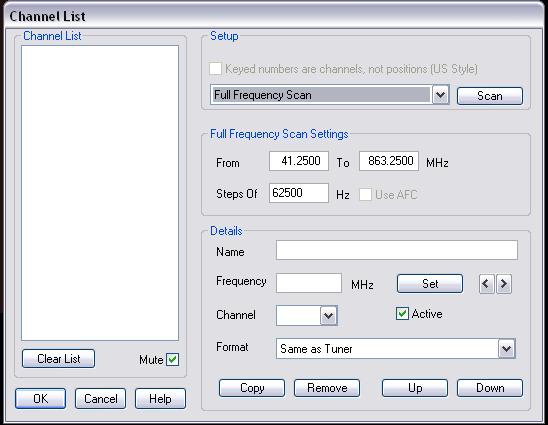Click the Copy button
Viewport: 548px width, 425px height.
click(x=252, y=388)
